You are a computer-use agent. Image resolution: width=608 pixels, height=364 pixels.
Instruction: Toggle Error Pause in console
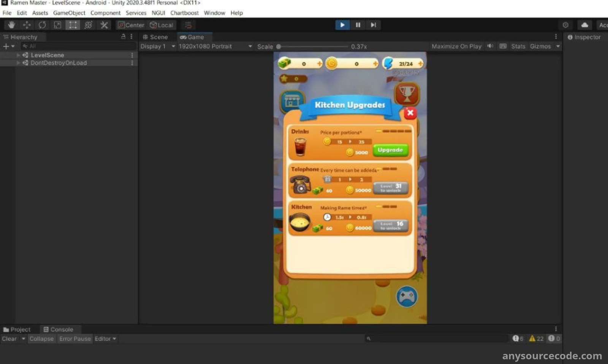point(75,339)
